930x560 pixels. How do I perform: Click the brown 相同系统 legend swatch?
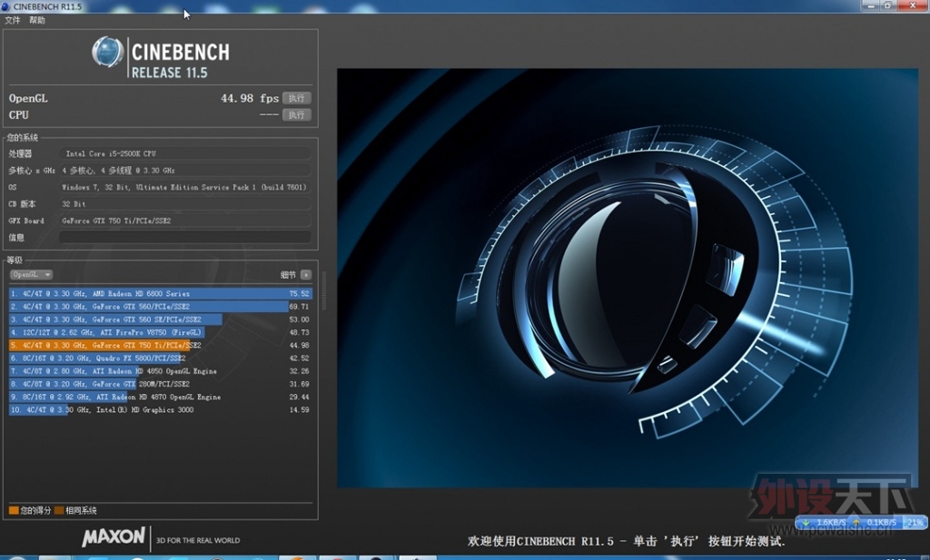coord(59,510)
